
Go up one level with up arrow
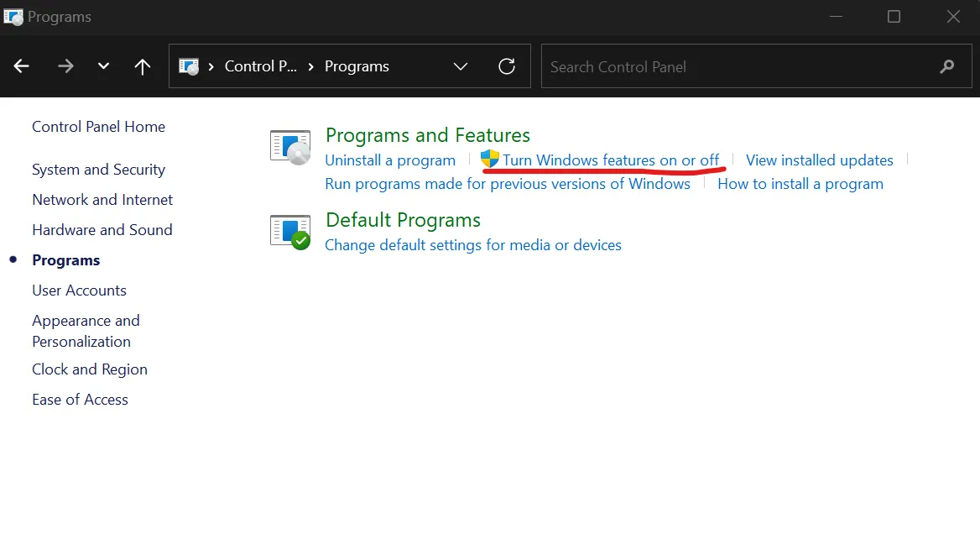pos(143,66)
